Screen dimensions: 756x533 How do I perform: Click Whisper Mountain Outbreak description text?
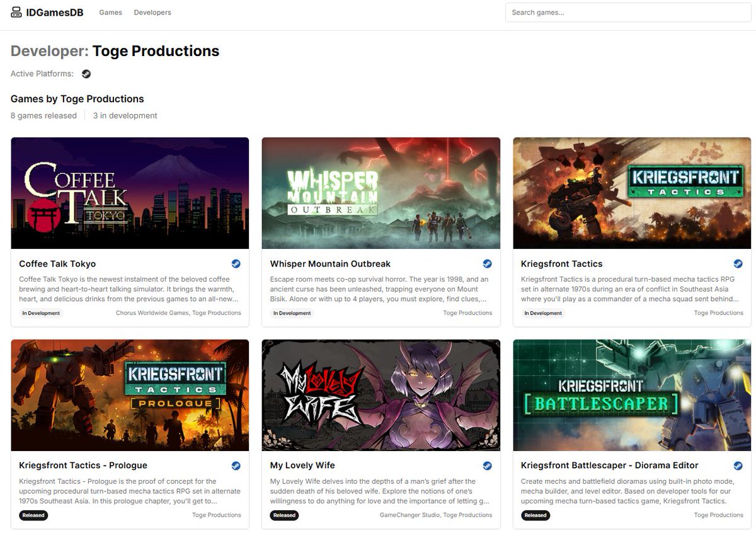(x=379, y=289)
